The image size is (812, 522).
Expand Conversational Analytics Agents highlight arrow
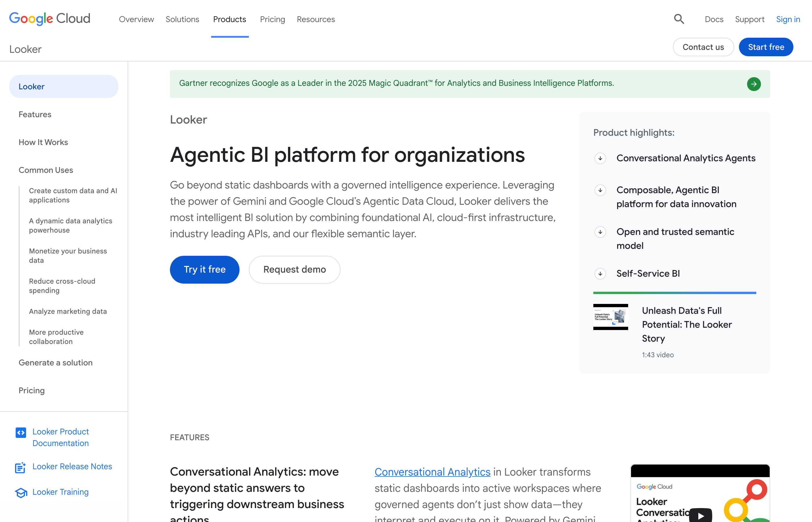[600, 158]
